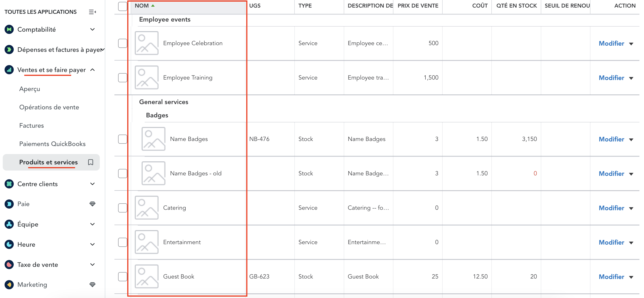The image size is (644, 298).
Task: Click the bookmark icon beside Produits et services
Action: pos(91,162)
